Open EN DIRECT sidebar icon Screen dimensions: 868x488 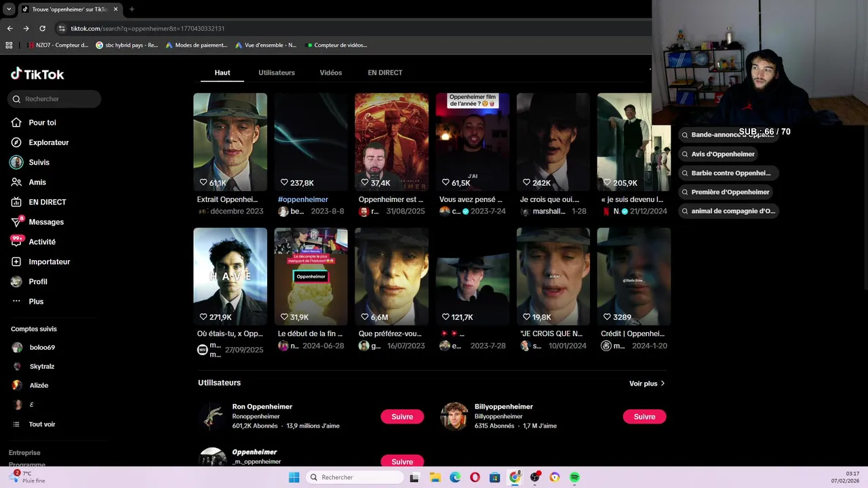16,202
